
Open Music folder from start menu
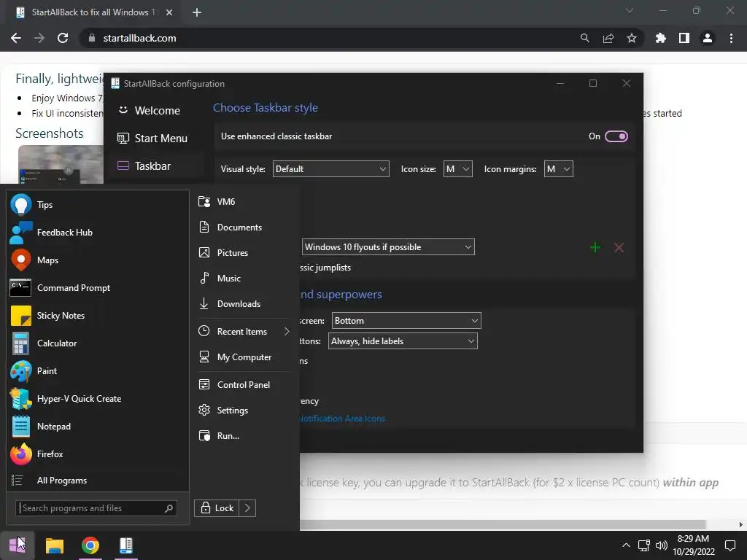(x=244, y=278)
